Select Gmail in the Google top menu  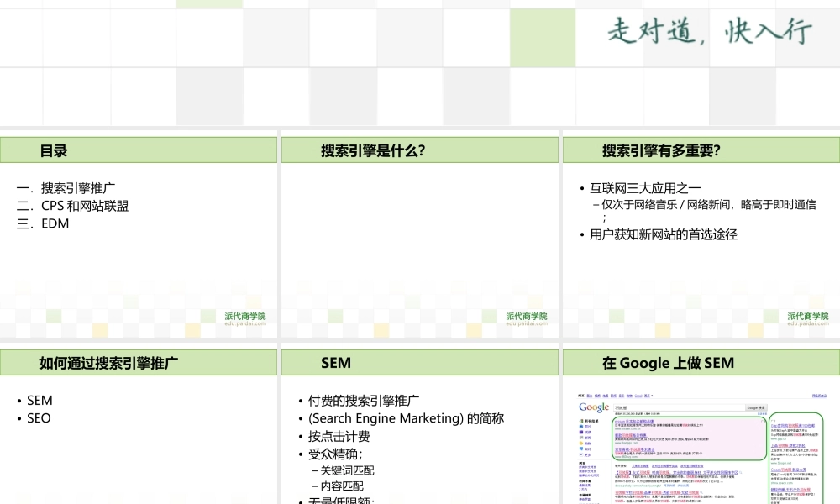(638, 396)
